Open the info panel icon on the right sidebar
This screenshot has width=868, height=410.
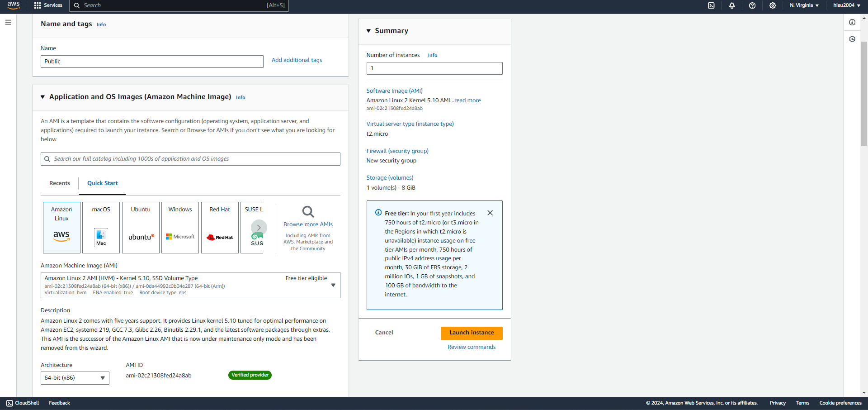tap(852, 22)
